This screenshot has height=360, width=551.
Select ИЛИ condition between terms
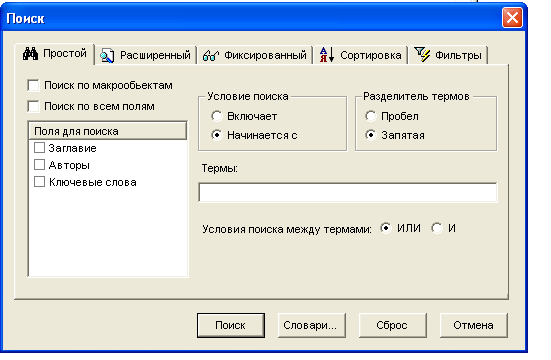coord(385,228)
